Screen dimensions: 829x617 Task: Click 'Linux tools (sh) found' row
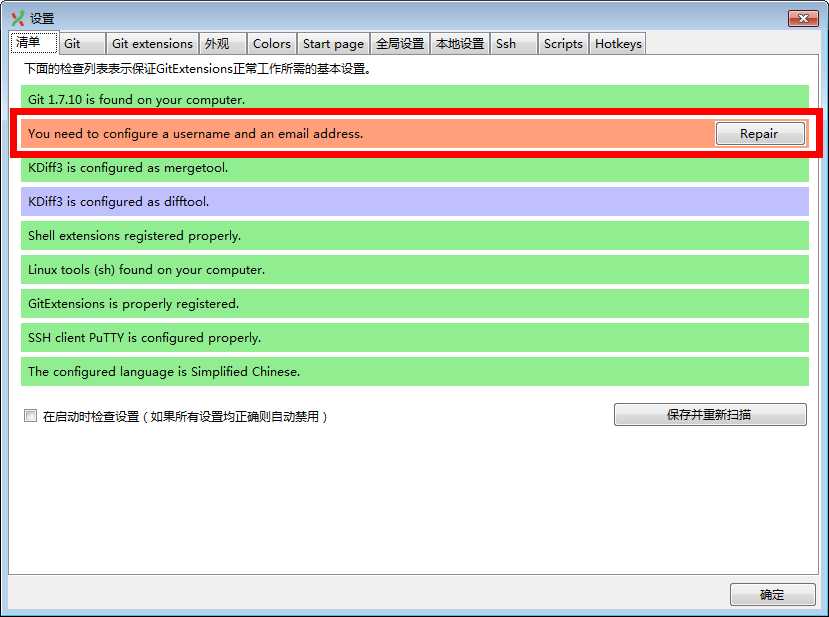point(414,270)
